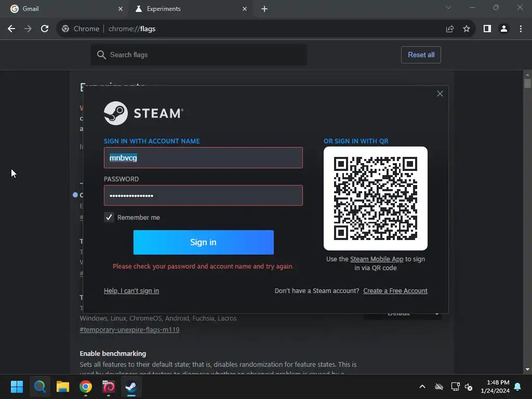This screenshot has height=399, width=532.
Task: Open the Help, I can't sign in link
Action: (131, 291)
